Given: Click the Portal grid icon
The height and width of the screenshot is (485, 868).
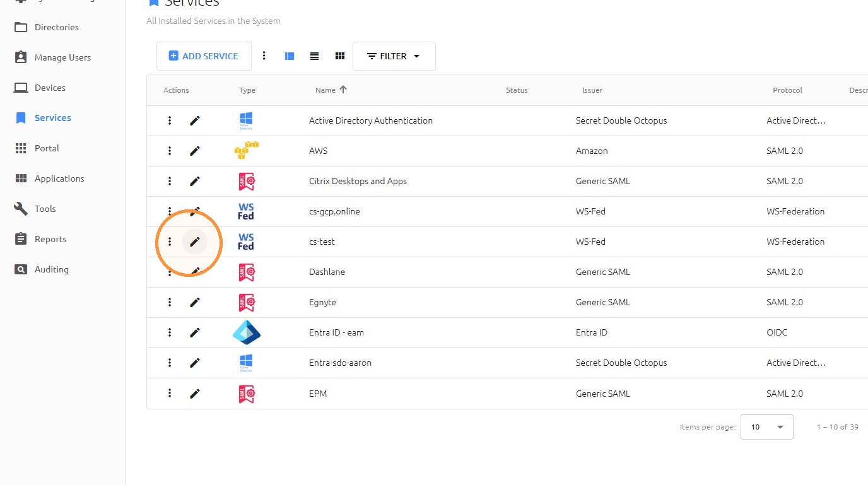Looking at the screenshot, I should (x=21, y=148).
